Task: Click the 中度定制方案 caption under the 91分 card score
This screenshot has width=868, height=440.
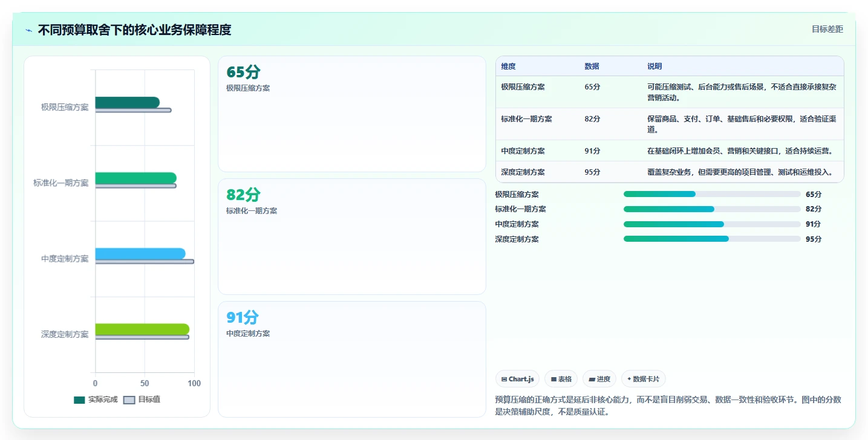Action: [248, 333]
